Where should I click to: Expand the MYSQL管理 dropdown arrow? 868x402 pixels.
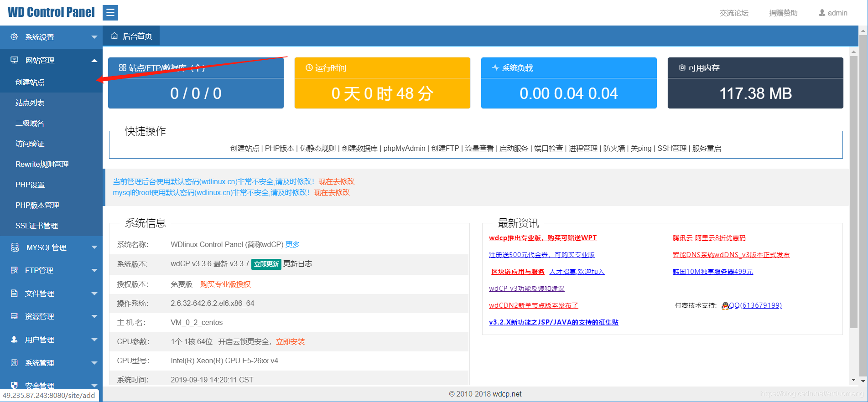click(x=94, y=247)
